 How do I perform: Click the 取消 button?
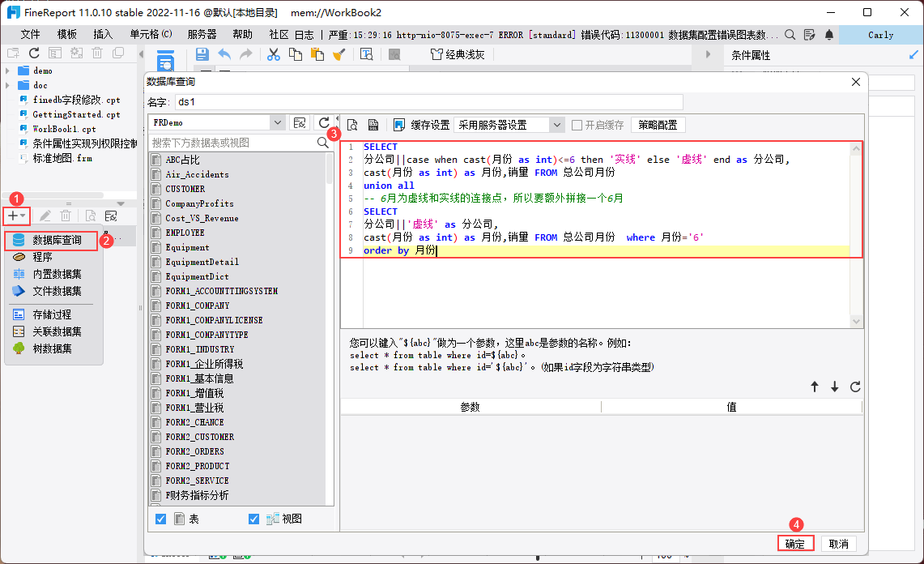[838, 544]
